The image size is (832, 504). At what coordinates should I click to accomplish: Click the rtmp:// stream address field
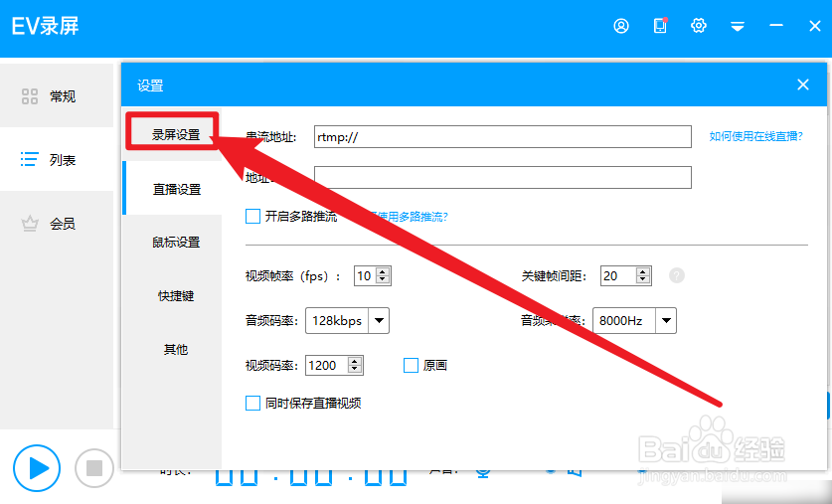pyautogui.click(x=503, y=136)
